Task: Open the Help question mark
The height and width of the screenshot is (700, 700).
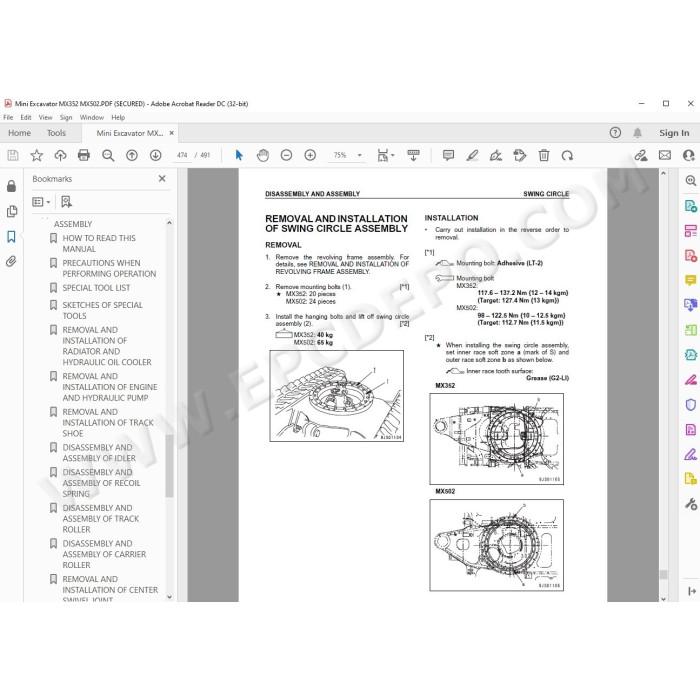Action: [x=615, y=133]
